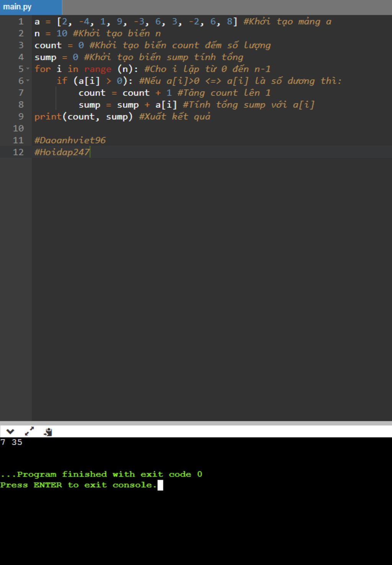Select line number 10 in gutter
The width and height of the screenshot is (392, 565).
18,129
